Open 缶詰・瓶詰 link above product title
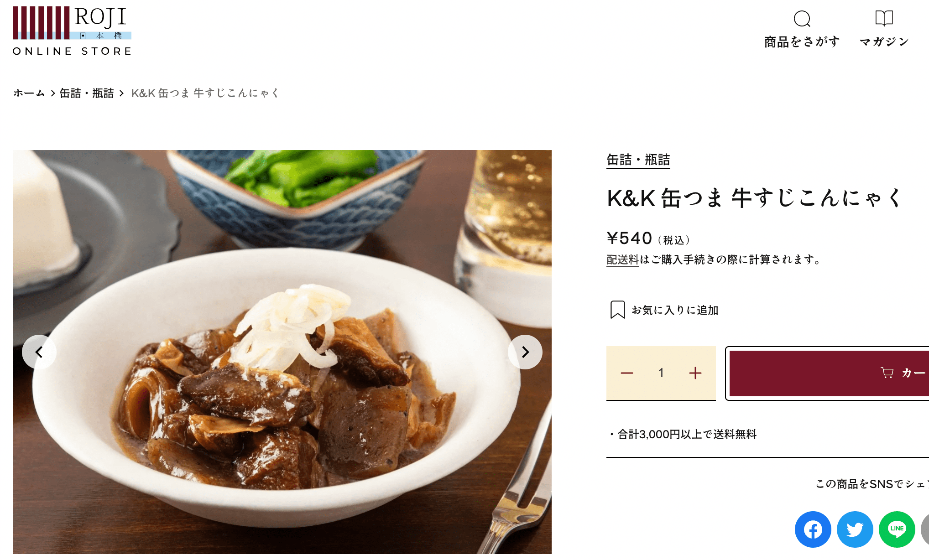The width and height of the screenshot is (929, 560). pyautogui.click(x=638, y=160)
